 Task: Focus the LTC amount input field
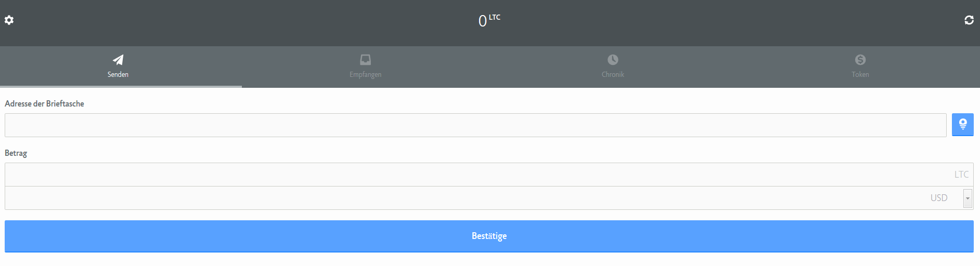489,175
